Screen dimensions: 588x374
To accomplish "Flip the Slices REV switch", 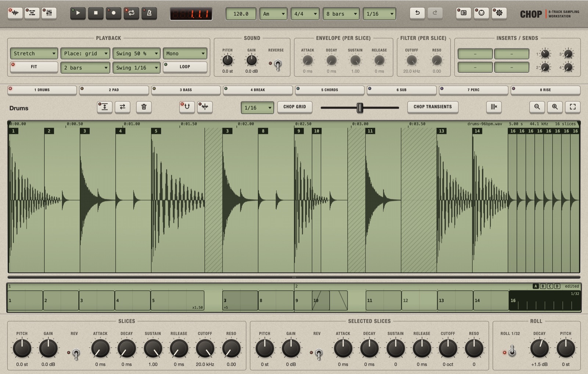I will tap(76, 353).
